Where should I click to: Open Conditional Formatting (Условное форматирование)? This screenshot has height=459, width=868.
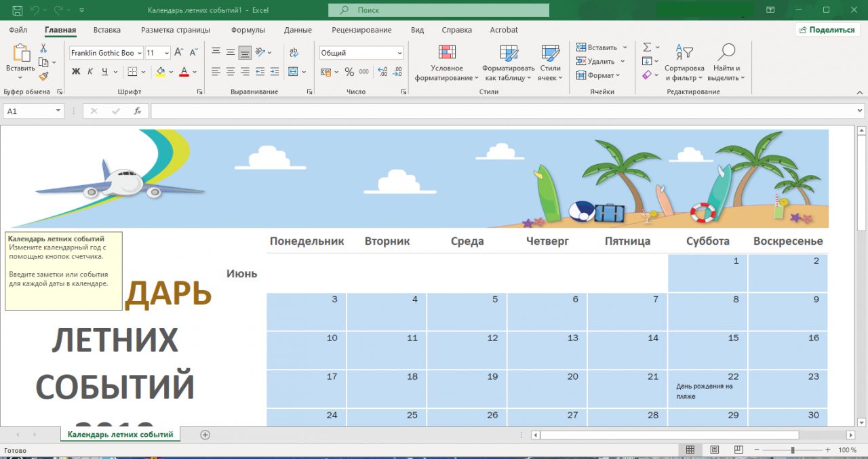[447, 63]
